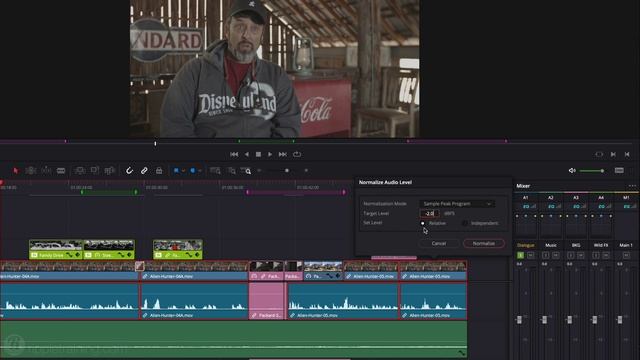Select the Family Drive green clip

[56, 249]
